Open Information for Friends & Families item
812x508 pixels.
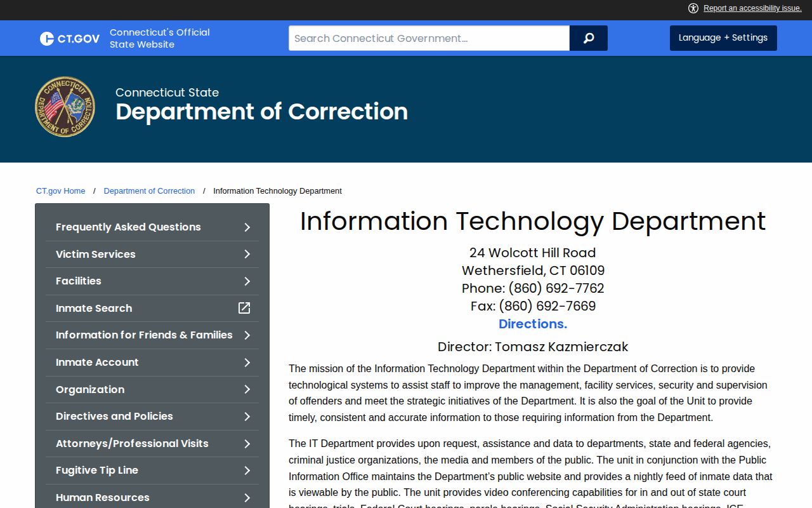tap(144, 335)
